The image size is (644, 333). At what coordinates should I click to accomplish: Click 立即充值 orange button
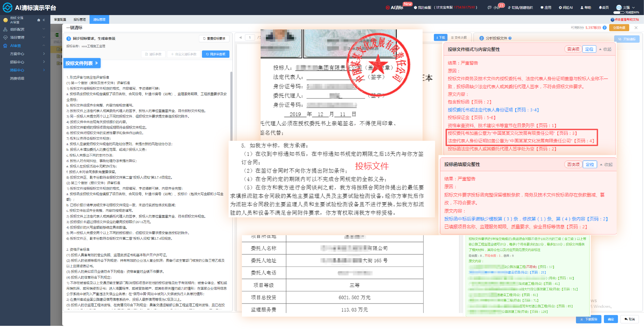pos(619,28)
